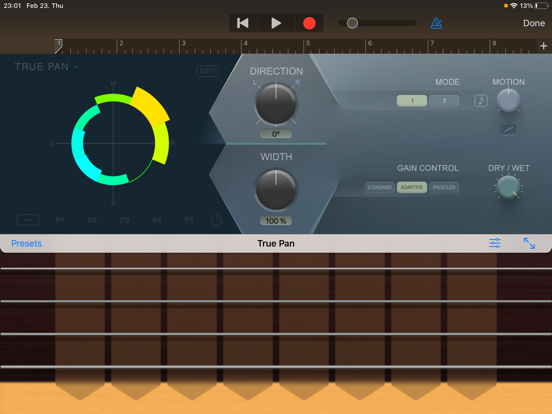Click the Dry/Wet knob

click(508, 187)
